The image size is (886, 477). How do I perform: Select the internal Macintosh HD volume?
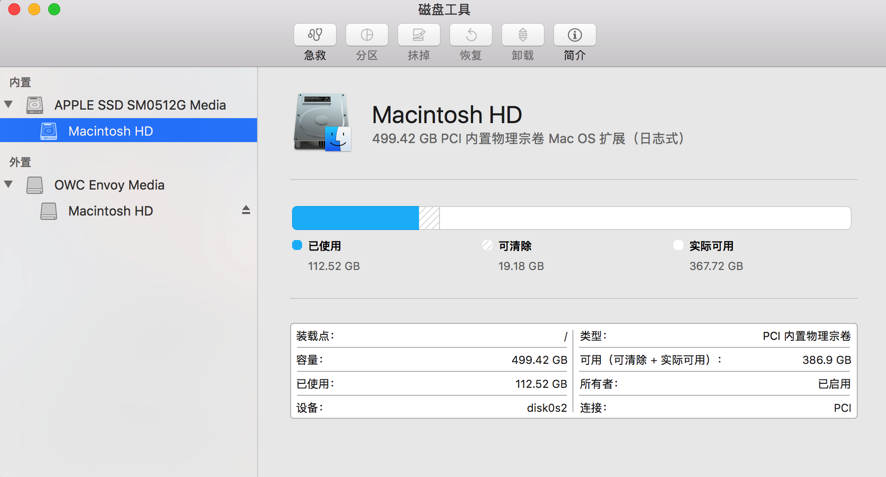click(110, 131)
